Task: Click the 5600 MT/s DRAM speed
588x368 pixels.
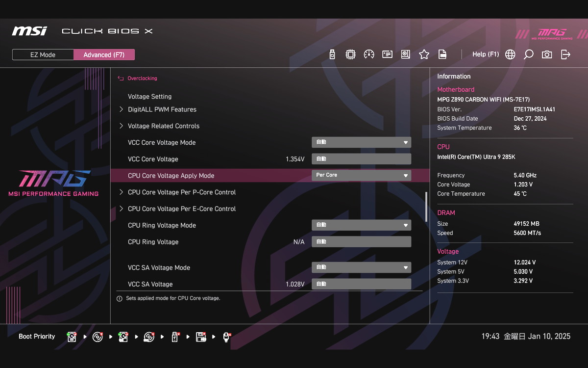Action: [527, 233]
